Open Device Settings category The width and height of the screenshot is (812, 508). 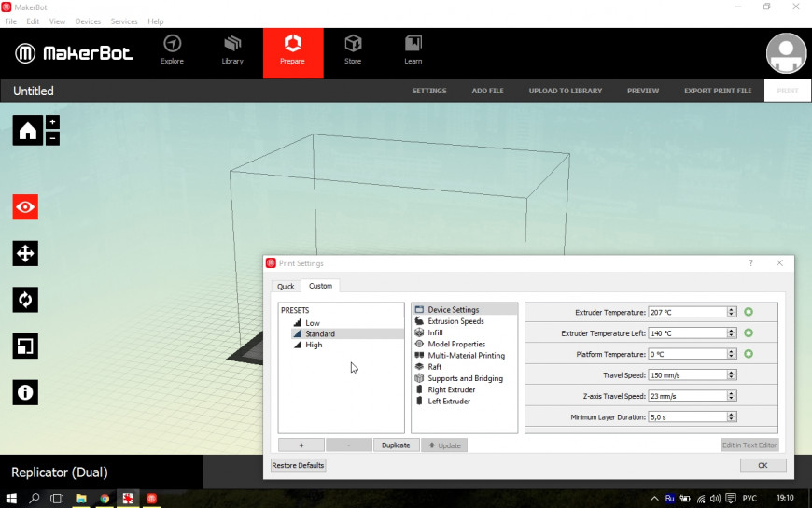[x=465, y=309]
